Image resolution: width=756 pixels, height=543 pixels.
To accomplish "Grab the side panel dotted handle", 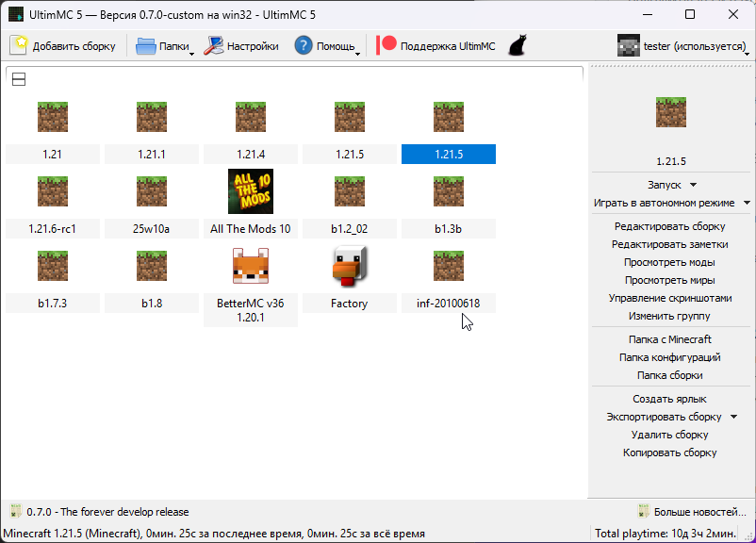I will [x=670, y=66].
